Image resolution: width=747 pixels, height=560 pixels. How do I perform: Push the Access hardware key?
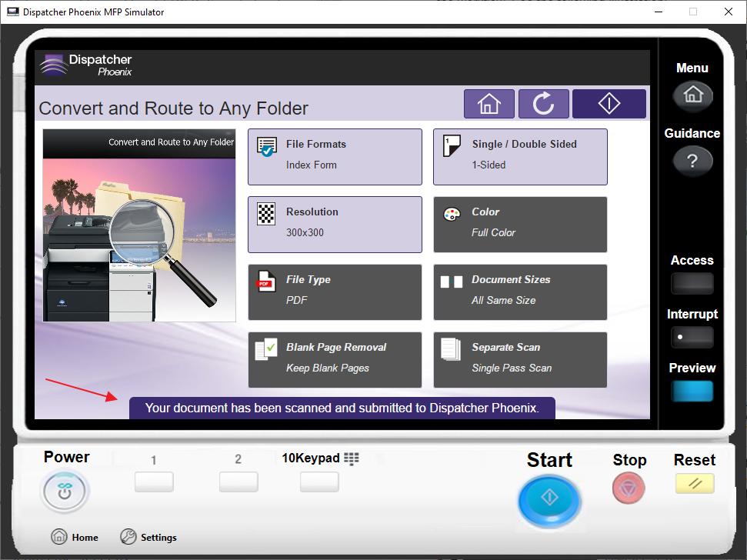click(x=692, y=283)
